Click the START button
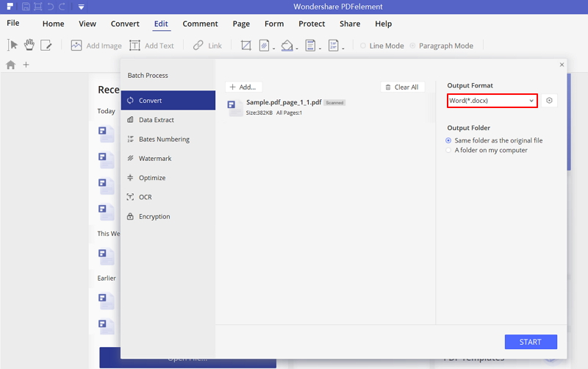588x369 pixels. 531,342
